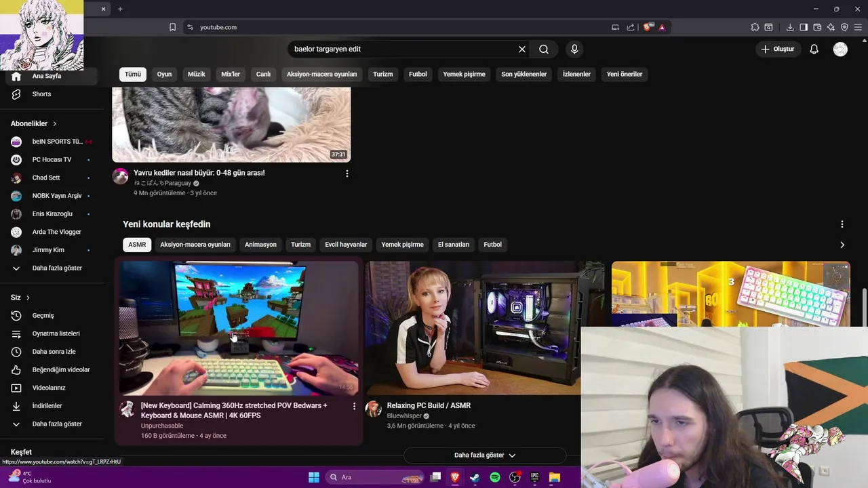Open a new browser tab
This screenshot has width=868, height=488.
click(120, 9)
